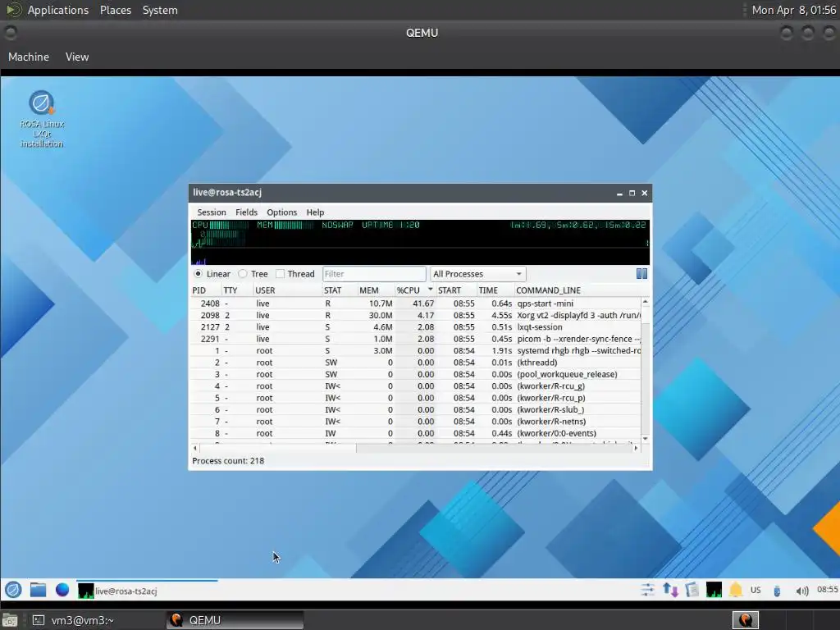Sort by MEM column header
The image size is (840, 630).
[x=376, y=290]
